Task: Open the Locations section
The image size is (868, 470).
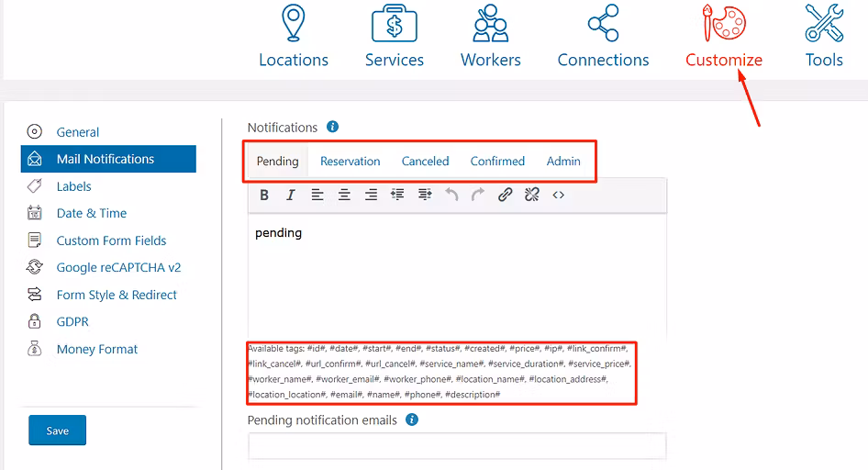Action: tap(294, 37)
